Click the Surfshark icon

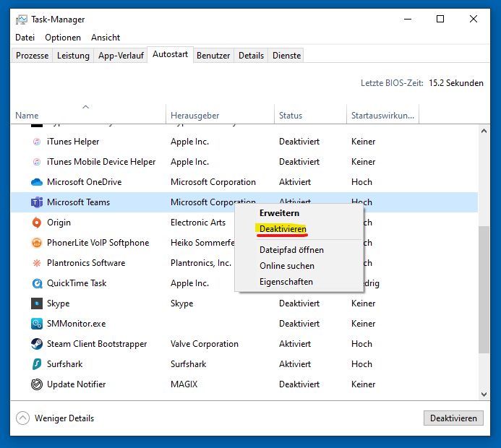click(37, 364)
